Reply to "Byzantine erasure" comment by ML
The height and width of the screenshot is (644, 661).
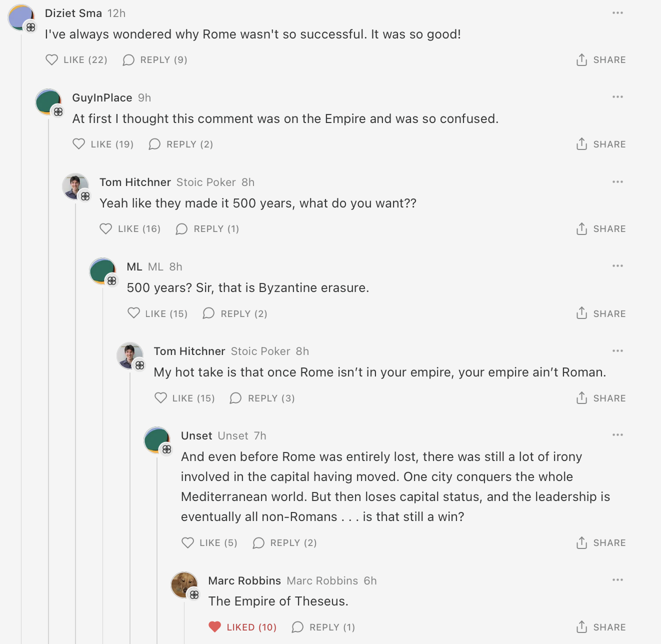pos(235,314)
